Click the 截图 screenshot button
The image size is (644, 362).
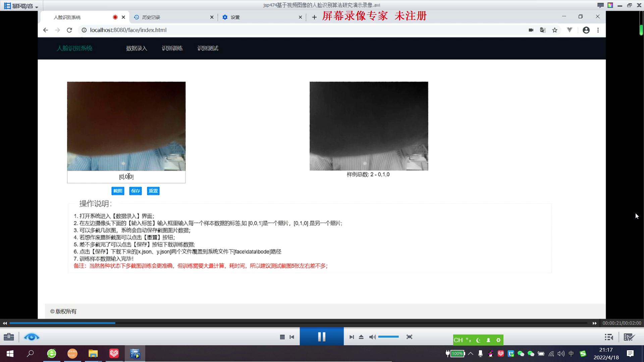coord(118,191)
